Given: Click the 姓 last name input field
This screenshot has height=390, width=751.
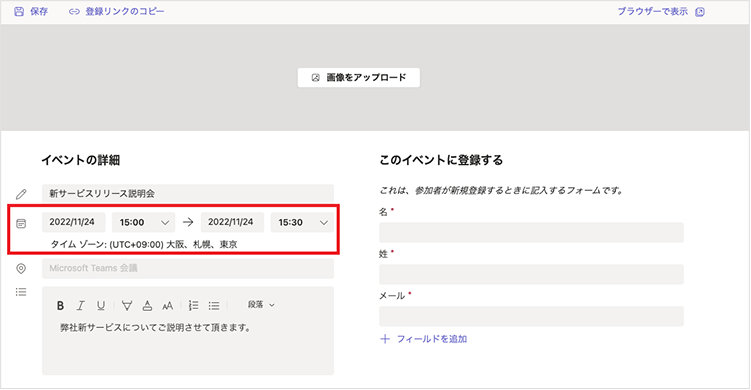Looking at the screenshot, I should [x=531, y=275].
